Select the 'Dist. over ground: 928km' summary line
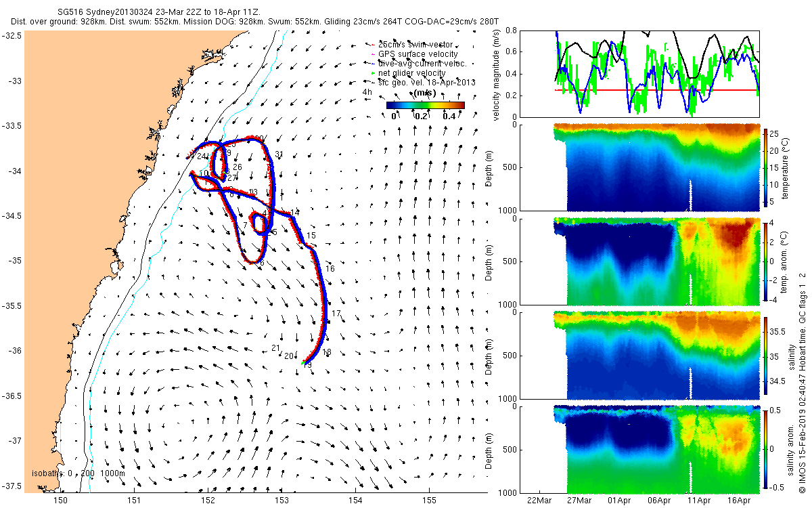Viewport: 812px width, 508px height. pos(256,22)
